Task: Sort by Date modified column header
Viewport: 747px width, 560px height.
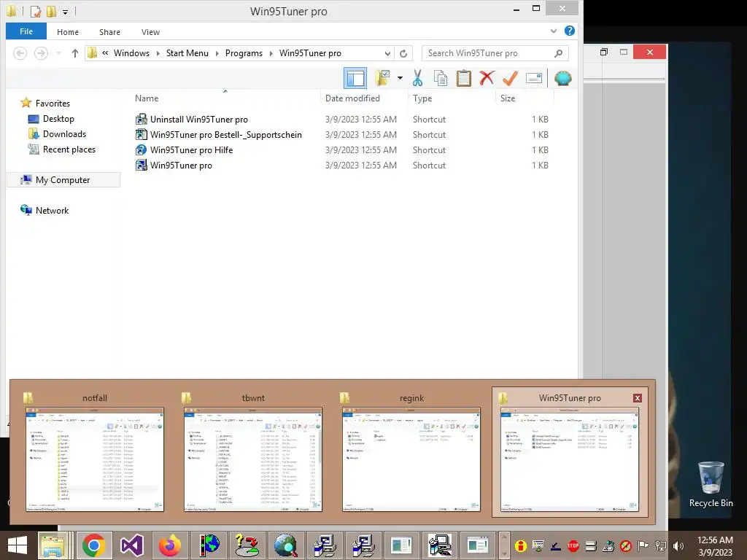Action: tap(352, 98)
